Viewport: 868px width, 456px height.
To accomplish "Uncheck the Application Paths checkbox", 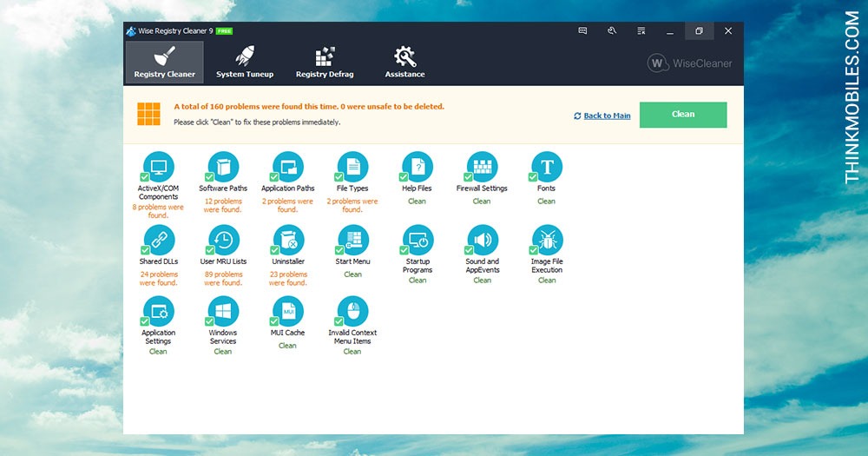I will (274, 177).
